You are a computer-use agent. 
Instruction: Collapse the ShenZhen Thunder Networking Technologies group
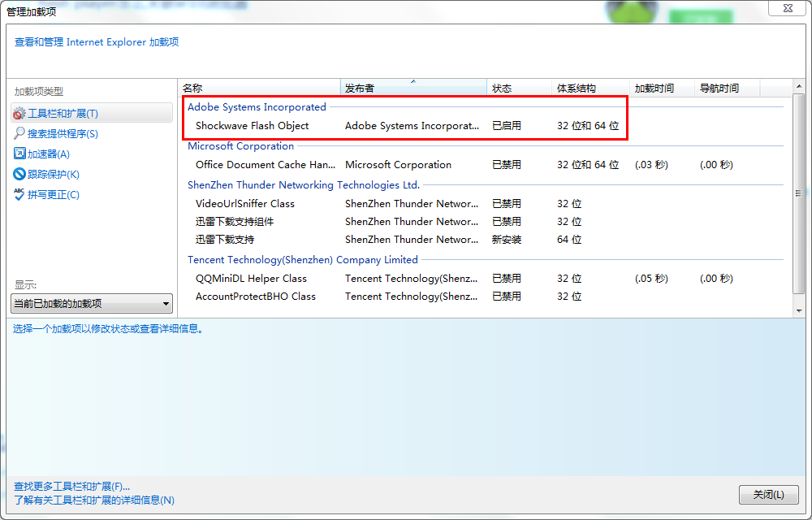coord(304,185)
